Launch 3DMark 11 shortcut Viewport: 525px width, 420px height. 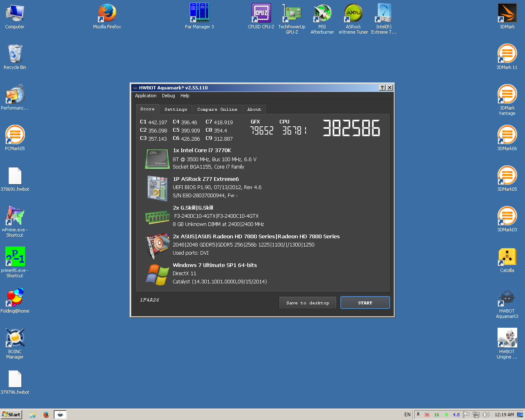tap(507, 57)
